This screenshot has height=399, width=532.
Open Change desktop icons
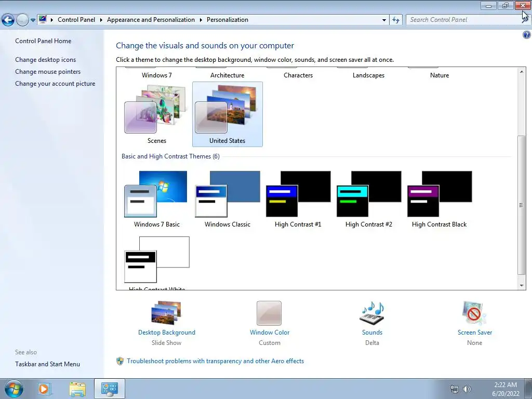[46, 60]
